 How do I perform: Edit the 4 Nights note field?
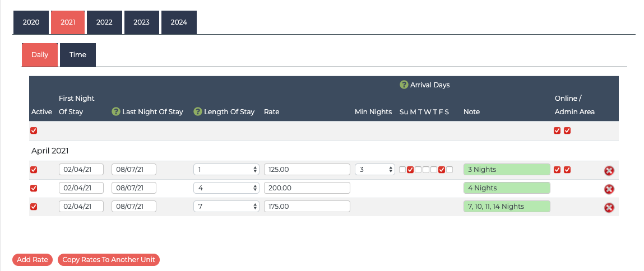coord(507,188)
